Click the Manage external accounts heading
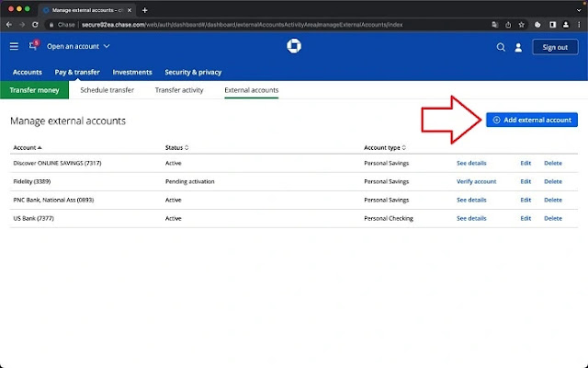Screen dimensions: 588x368 (x=68, y=121)
